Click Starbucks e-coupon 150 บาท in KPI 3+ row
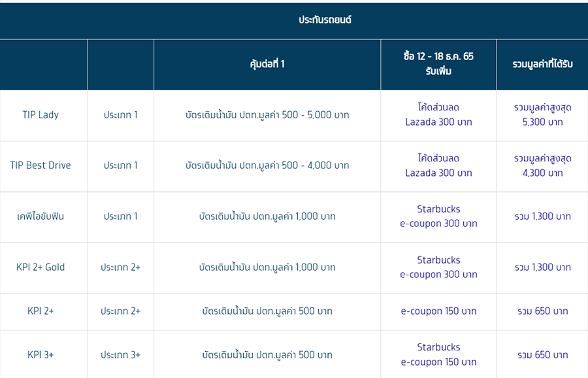588x378 pixels. click(x=438, y=354)
